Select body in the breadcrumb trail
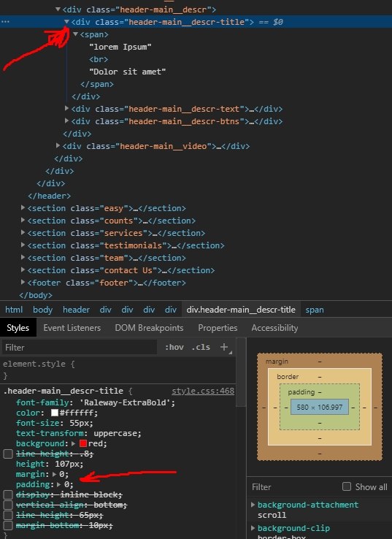 click(x=42, y=310)
